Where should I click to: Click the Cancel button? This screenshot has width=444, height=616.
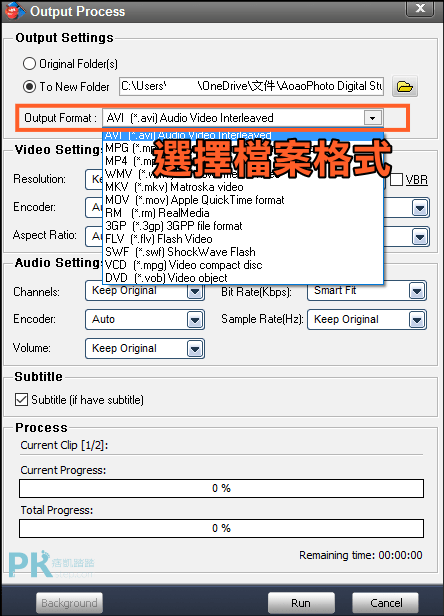(385, 603)
